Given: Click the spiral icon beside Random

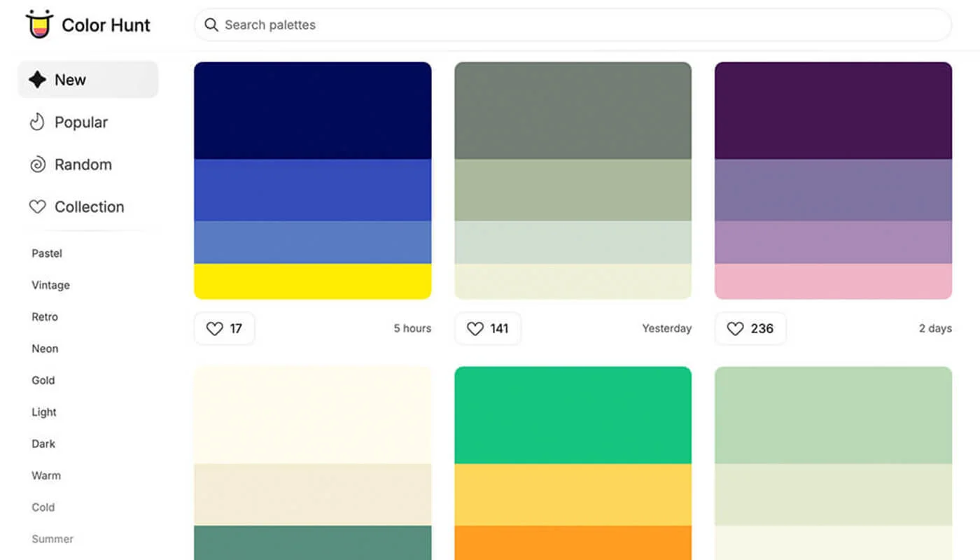Looking at the screenshot, I should [37, 165].
